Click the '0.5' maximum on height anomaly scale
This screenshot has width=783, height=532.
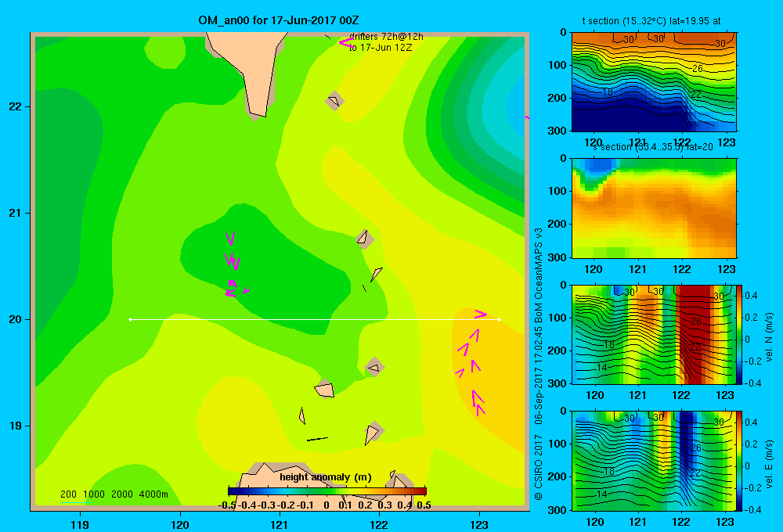tap(424, 505)
